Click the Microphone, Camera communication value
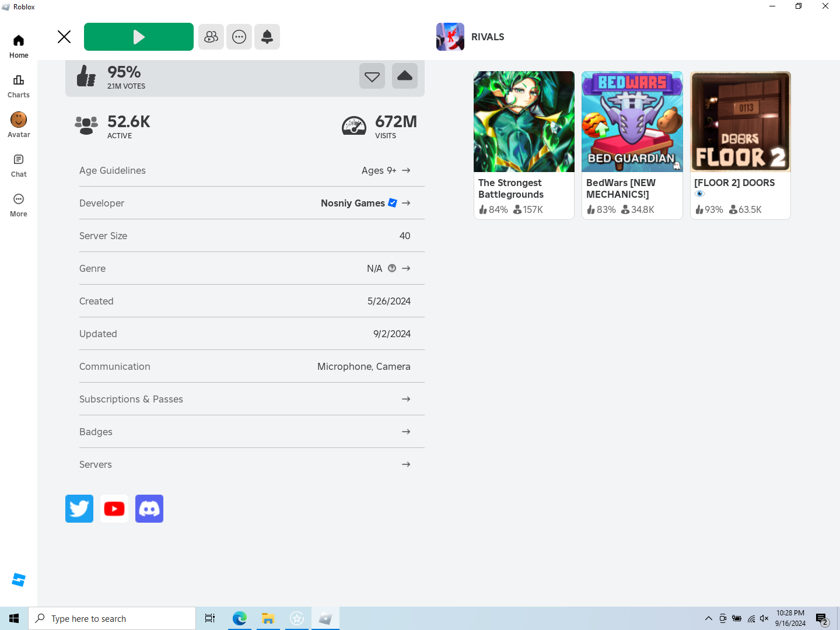 pyautogui.click(x=364, y=366)
